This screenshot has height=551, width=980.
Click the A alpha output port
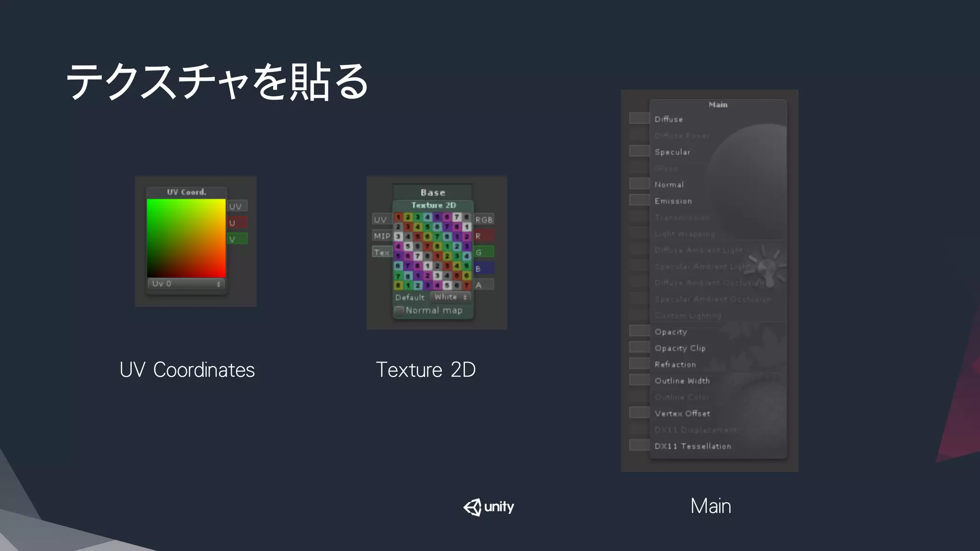pyautogui.click(x=484, y=285)
